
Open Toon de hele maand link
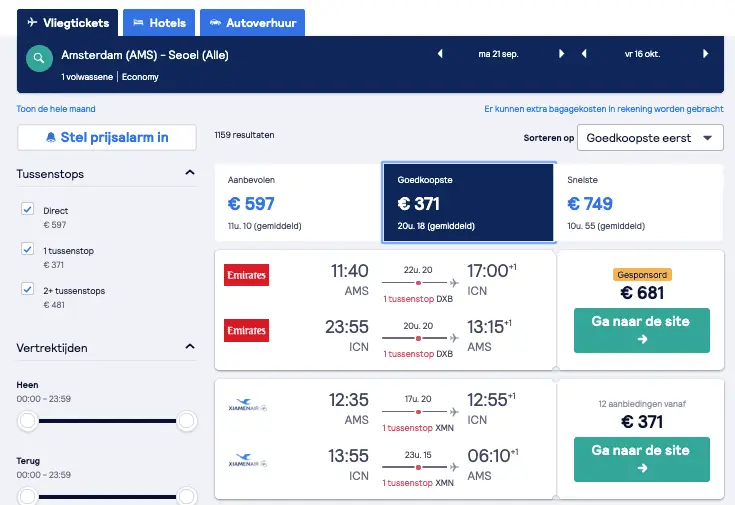(56, 109)
